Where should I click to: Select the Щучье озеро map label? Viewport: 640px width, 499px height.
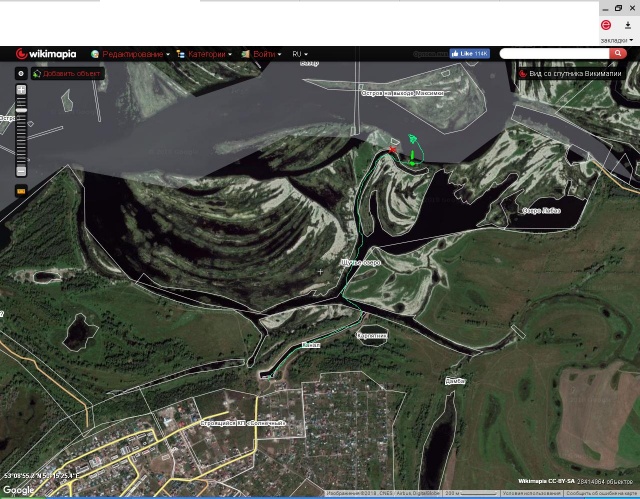coord(360,262)
